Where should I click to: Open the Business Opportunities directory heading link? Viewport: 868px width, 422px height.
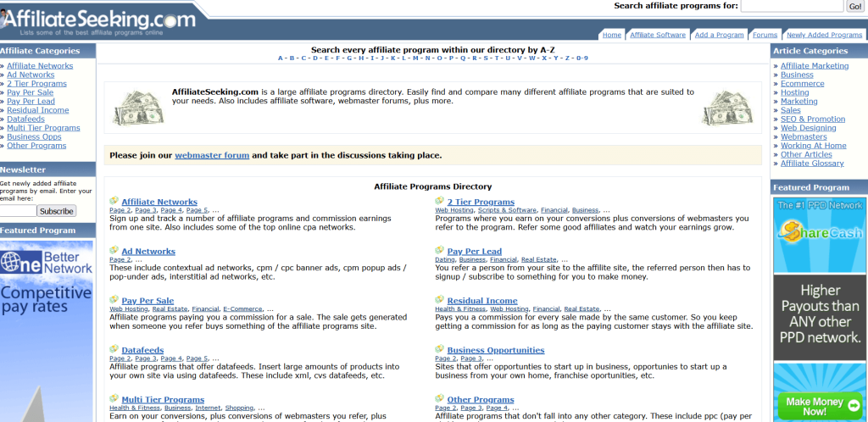pos(496,350)
